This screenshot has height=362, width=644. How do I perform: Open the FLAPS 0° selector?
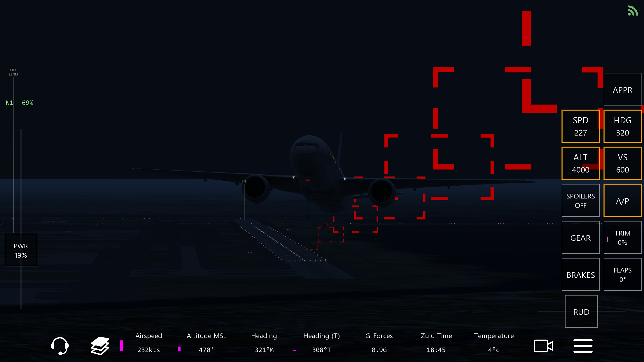pyautogui.click(x=622, y=275)
